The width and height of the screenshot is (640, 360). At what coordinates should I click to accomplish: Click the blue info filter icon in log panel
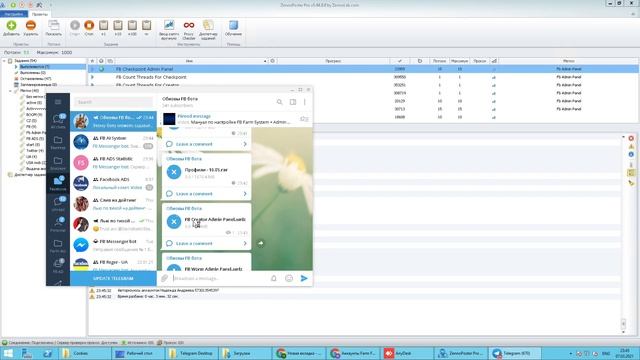pyautogui.click(x=631, y=154)
